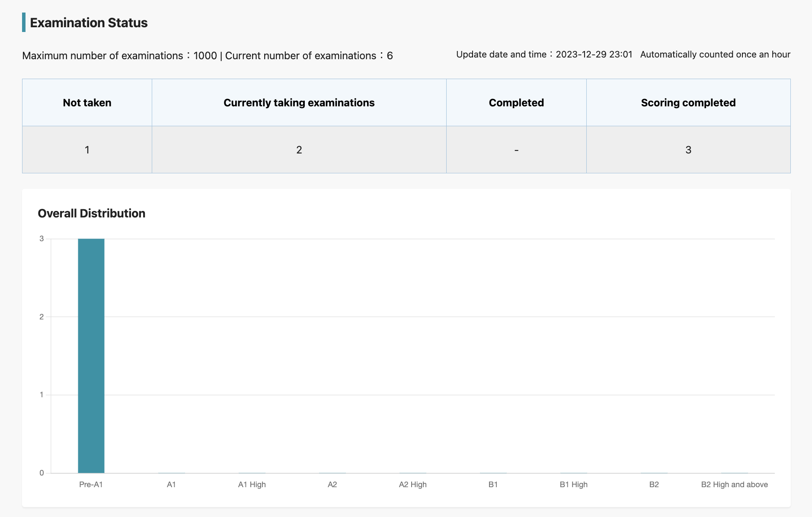
Task: Select the B2 axis label
Action: [x=653, y=484]
